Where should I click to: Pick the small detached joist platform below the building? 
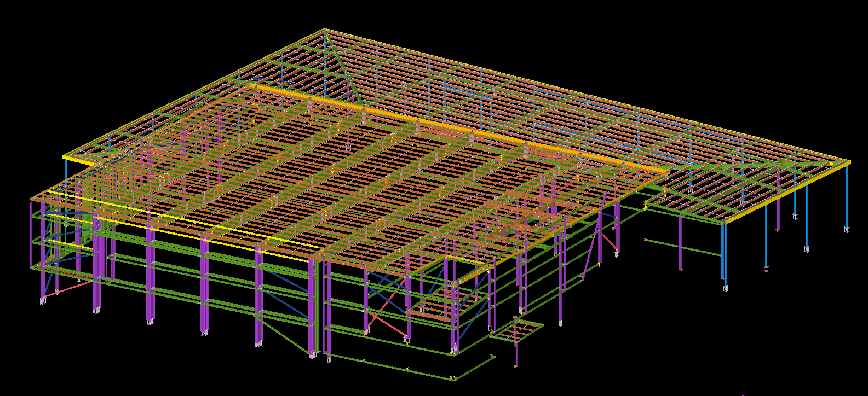coord(516,330)
